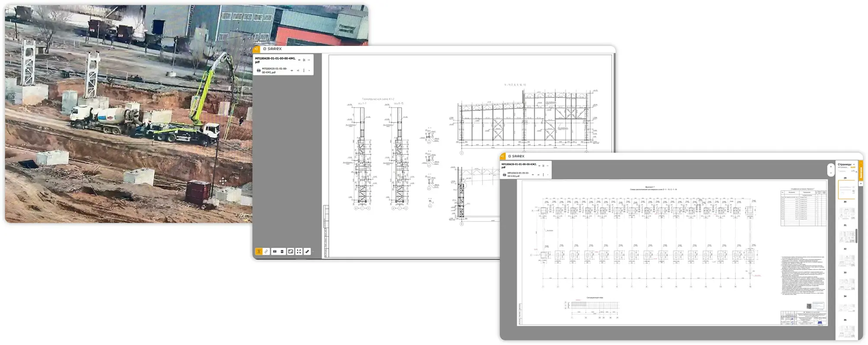Select the measurement ruler tool in bottom toolbar
This screenshot has height=345, width=868.
coord(307,251)
